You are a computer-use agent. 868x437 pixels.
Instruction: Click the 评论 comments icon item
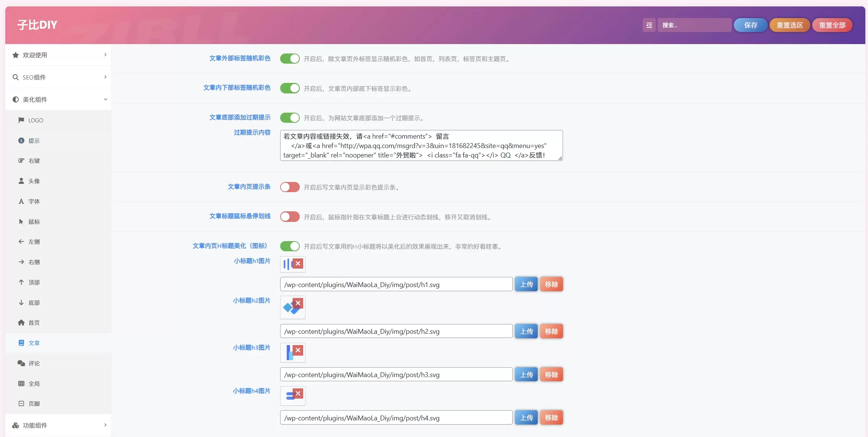tap(58, 364)
